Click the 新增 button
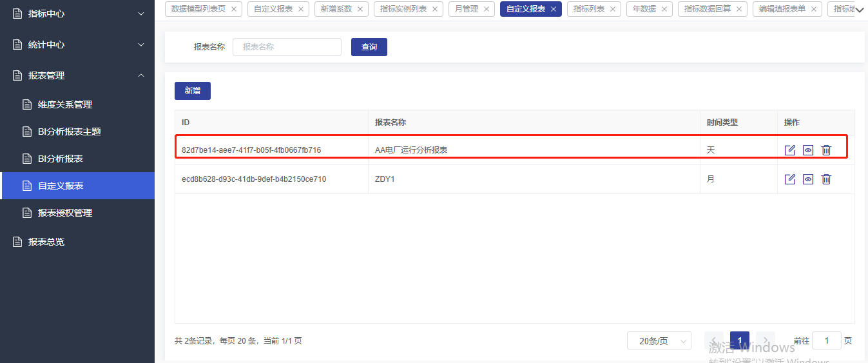The width and height of the screenshot is (868, 363). 192,91
